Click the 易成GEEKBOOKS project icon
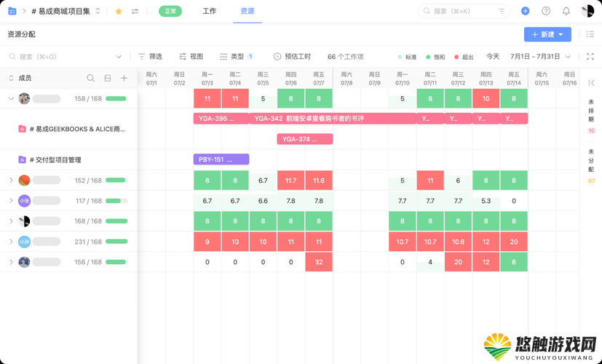Screen dimensions: 602x364 (23, 129)
